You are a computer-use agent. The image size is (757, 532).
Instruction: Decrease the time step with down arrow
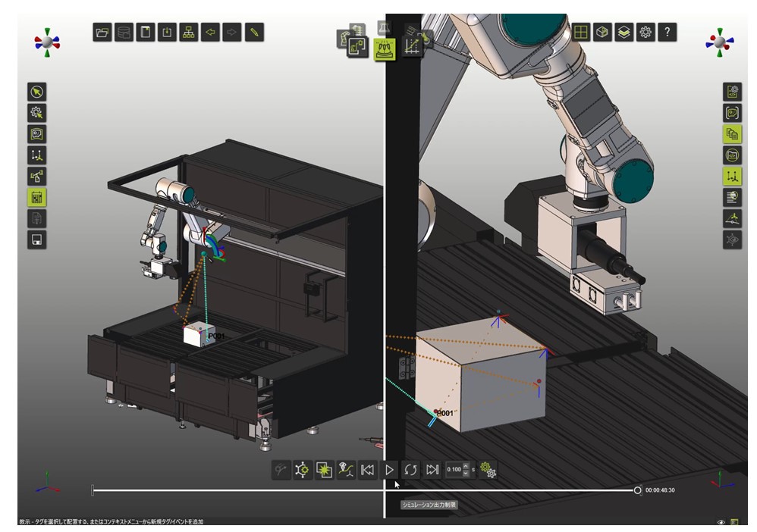(x=466, y=473)
